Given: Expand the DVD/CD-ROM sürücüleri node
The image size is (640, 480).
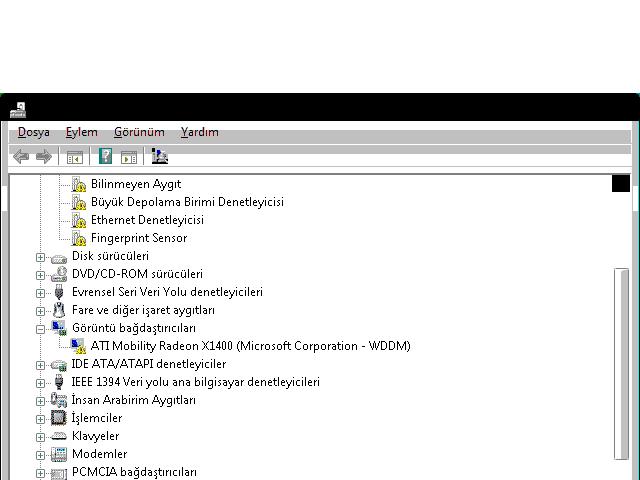Looking at the screenshot, I should click(40, 276).
